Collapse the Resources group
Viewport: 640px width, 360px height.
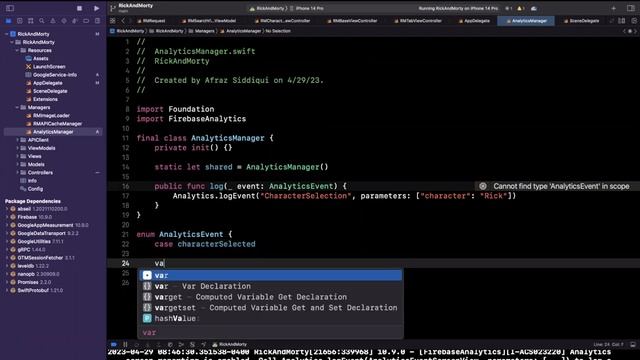(17, 50)
